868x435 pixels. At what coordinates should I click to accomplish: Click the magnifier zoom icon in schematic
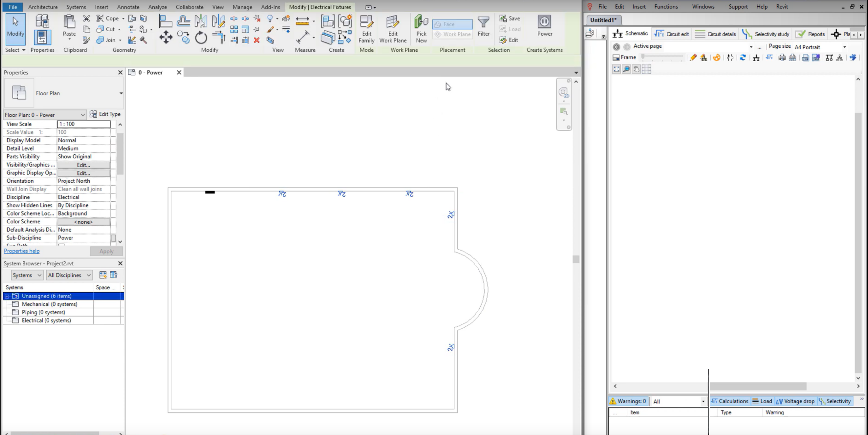click(x=626, y=69)
